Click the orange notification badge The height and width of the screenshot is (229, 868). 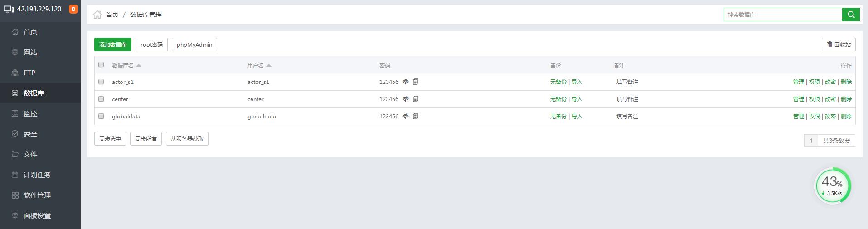coord(73,9)
